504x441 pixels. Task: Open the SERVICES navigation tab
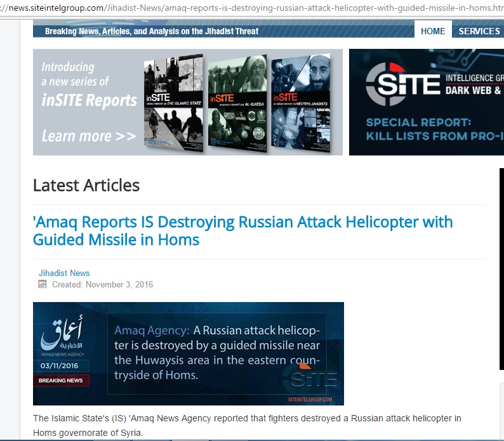click(479, 31)
